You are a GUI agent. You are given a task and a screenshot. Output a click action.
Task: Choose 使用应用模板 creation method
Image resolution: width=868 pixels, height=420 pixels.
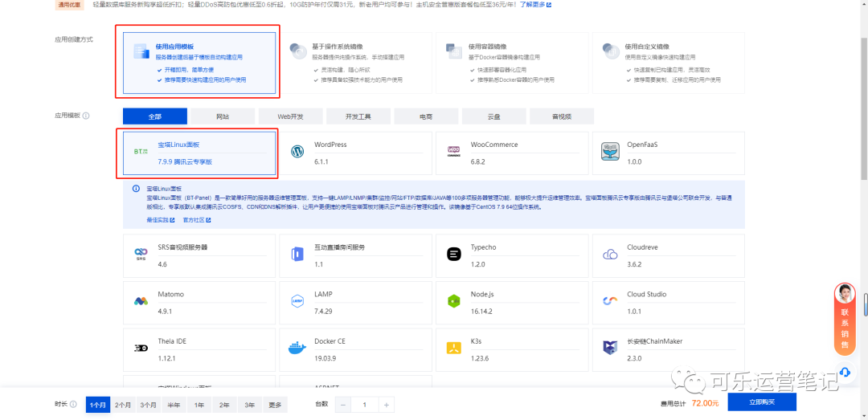(199, 62)
